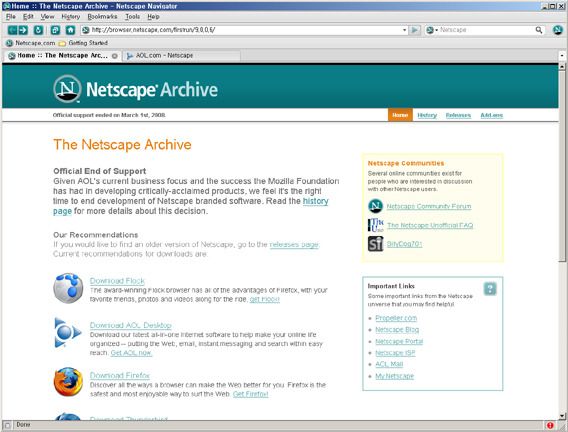Follow the history page link in paragraph
This screenshot has height=432, width=568.
[316, 201]
